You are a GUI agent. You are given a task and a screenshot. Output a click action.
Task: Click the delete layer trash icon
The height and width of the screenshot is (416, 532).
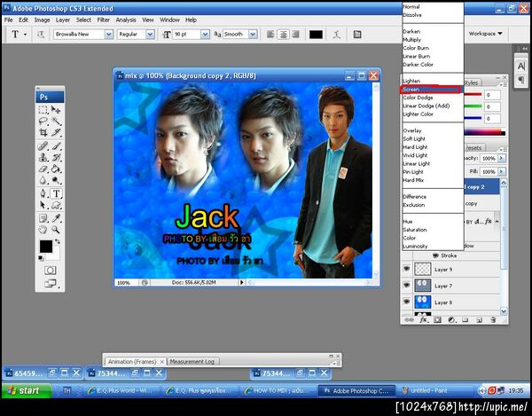(493, 319)
